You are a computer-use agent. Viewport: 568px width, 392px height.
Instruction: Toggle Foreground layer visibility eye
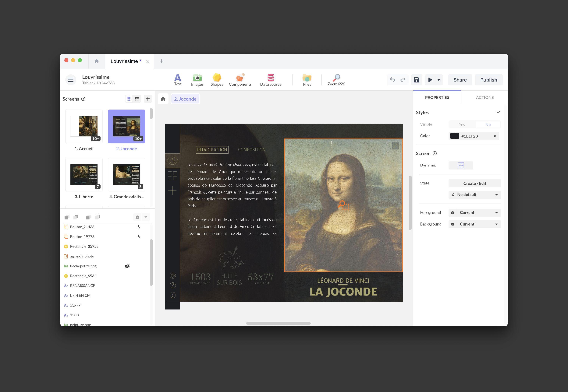pos(453,212)
